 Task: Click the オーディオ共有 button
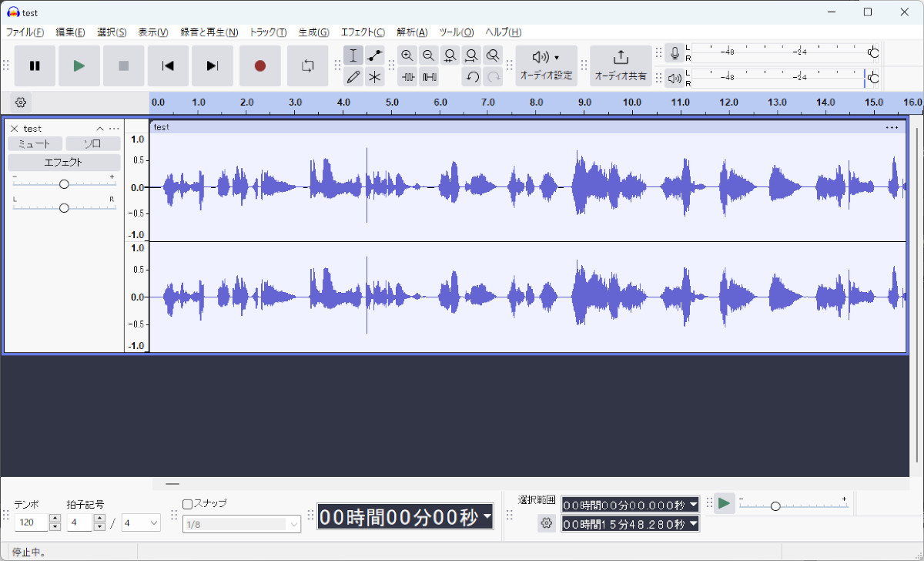(620, 66)
